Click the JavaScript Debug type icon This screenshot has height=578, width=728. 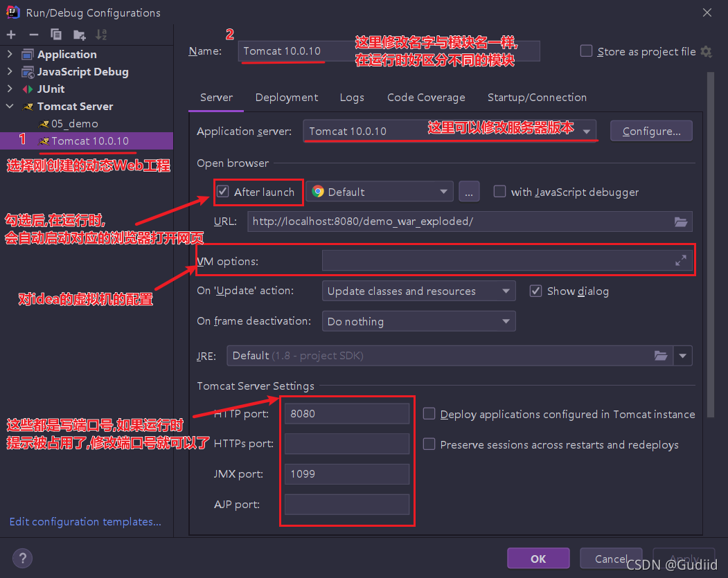click(28, 72)
